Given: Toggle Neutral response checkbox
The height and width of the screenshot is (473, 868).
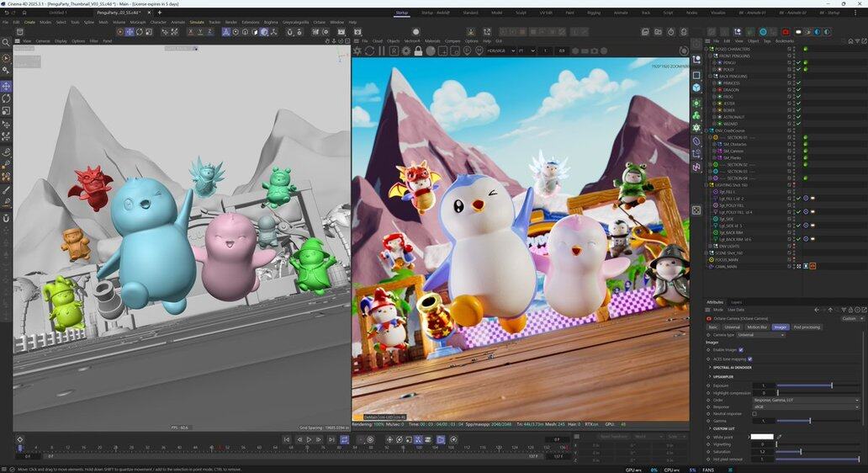Looking at the screenshot, I should pyautogui.click(x=754, y=414).
